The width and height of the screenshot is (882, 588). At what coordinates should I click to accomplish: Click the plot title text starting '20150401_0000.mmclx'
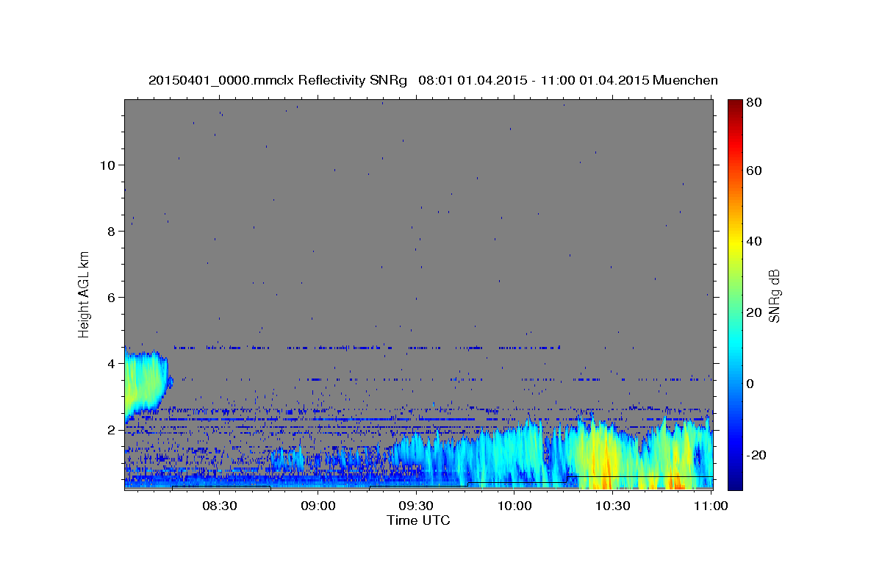pyautogui.click(x=433, y=80)
